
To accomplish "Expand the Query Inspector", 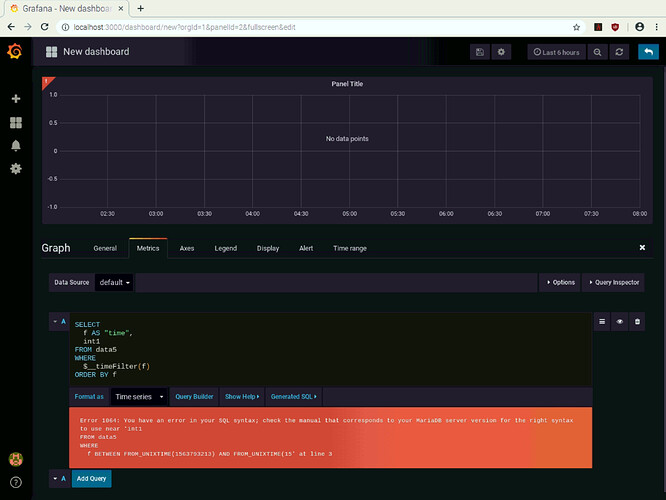I will pos(614,282).
